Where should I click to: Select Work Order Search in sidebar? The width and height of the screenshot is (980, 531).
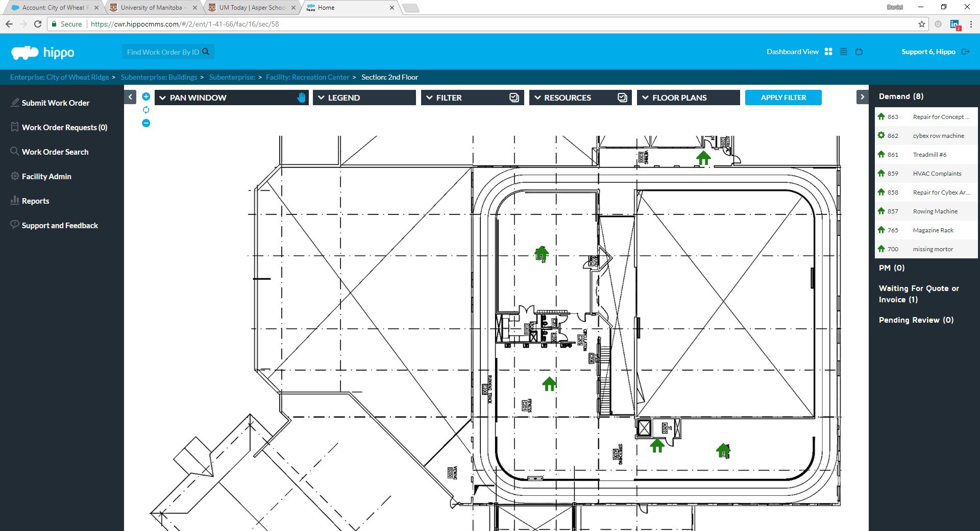[55, 152]
